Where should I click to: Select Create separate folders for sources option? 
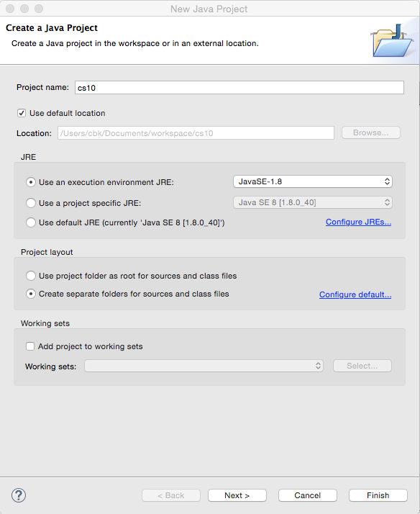31,294
